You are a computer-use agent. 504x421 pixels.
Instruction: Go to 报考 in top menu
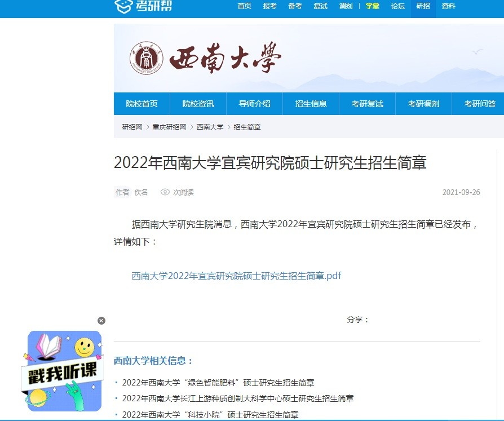coord(269,6)
